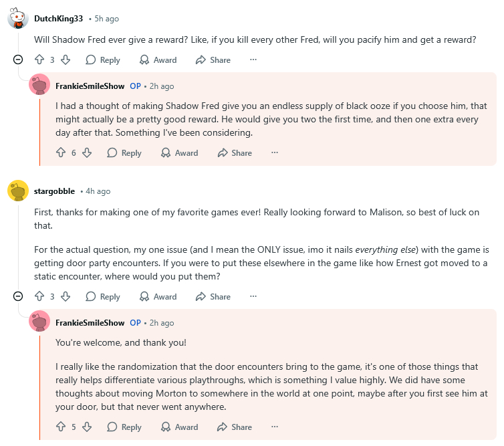
Task: Share FrankieSmileShow's black ooze reply
Action: click(234, 153)
